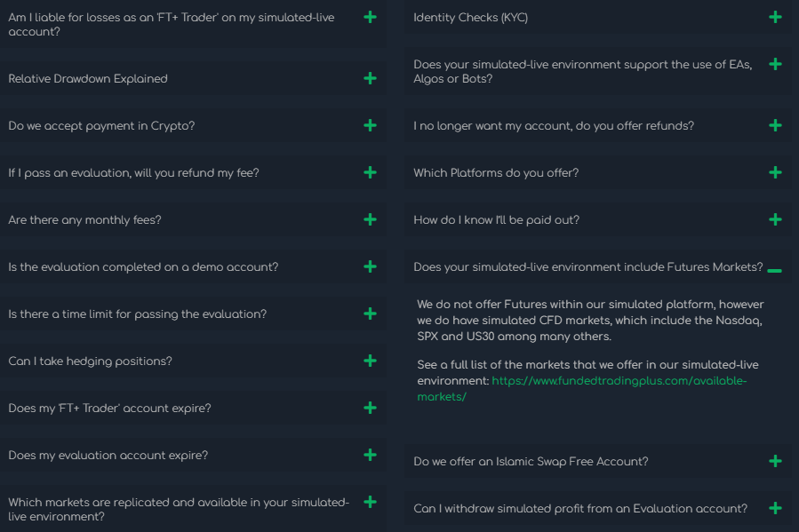Image resolution: width=799 pixels, height=532 pixels.
Task: Expand the liable for losses question
Action: (370, 17)
